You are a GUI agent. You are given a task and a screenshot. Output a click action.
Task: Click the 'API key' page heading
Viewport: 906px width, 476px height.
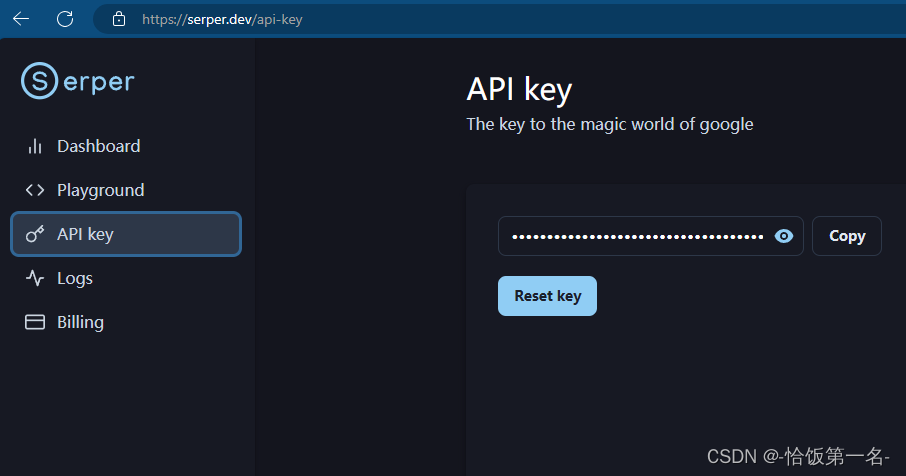tap(519, 90)
